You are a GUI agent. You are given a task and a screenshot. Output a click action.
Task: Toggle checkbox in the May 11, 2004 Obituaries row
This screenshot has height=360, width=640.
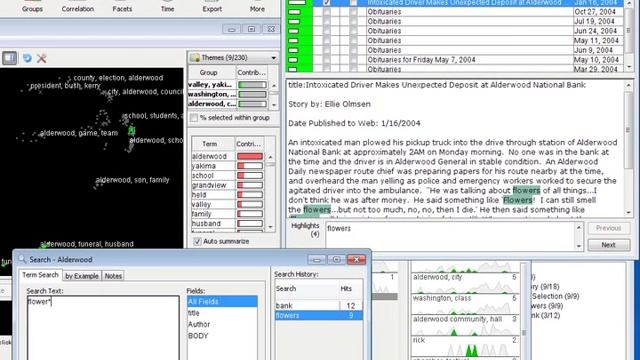coord(327,40)
